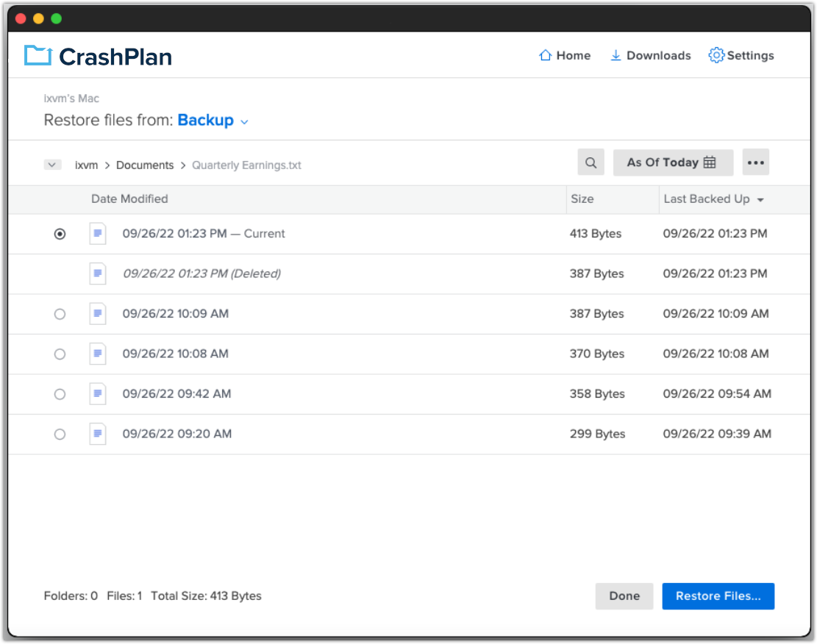Click the Restore Files... button

pos(718,596)
